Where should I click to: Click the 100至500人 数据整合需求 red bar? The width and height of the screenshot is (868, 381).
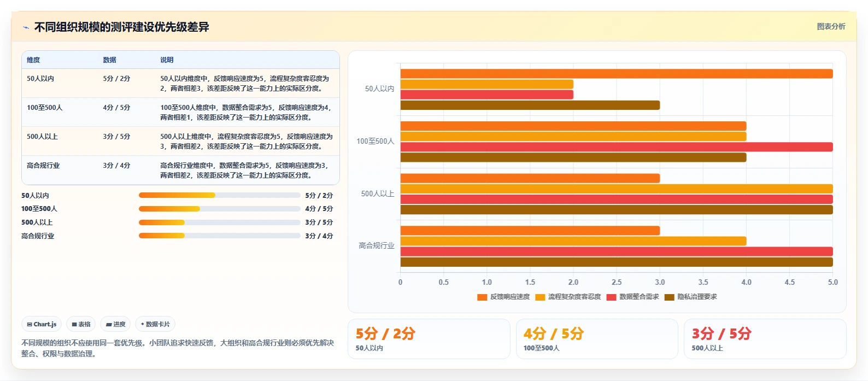pos(617,147)
